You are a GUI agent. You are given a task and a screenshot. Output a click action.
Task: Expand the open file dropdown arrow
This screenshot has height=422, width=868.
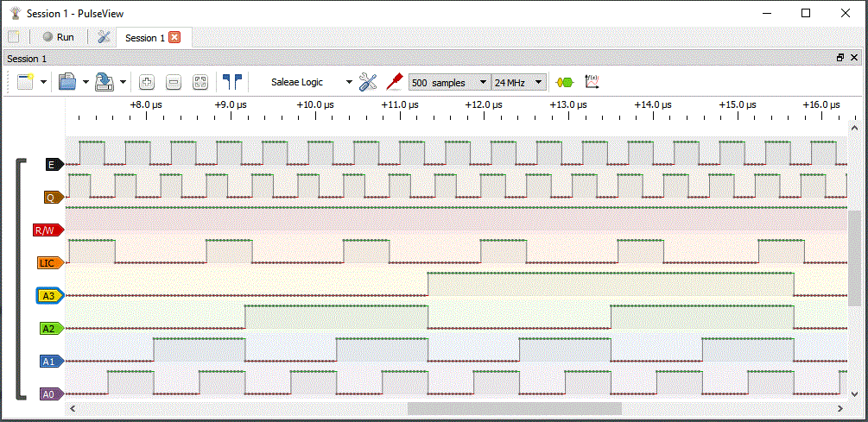tap(86, 82)
